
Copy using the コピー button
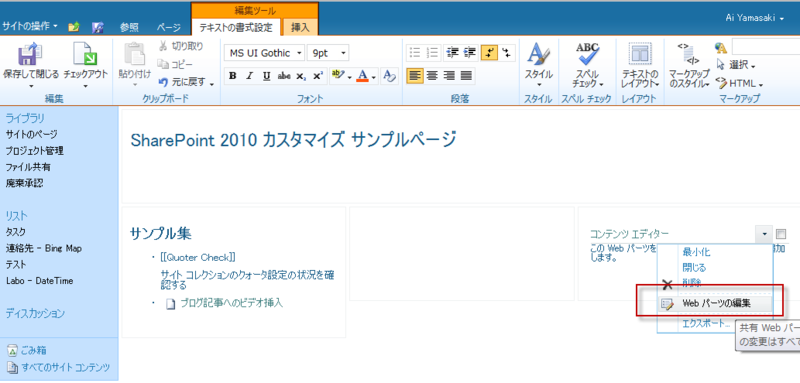coord(175,64)
